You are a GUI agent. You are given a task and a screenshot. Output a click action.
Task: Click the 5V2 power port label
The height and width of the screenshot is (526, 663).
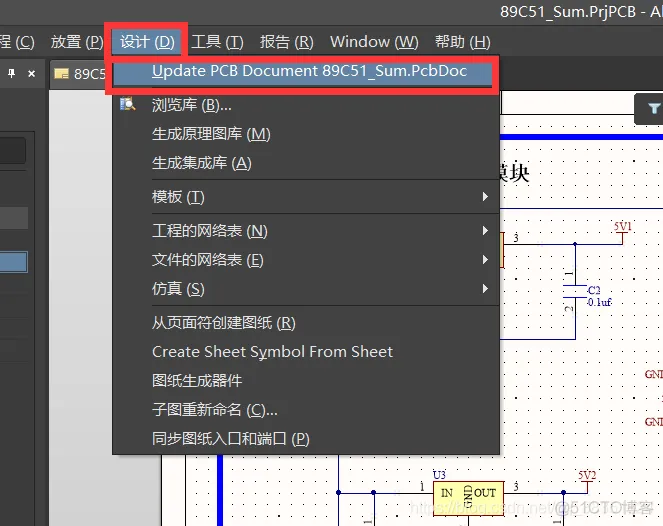pyautogui.click(x=587, y=475)
